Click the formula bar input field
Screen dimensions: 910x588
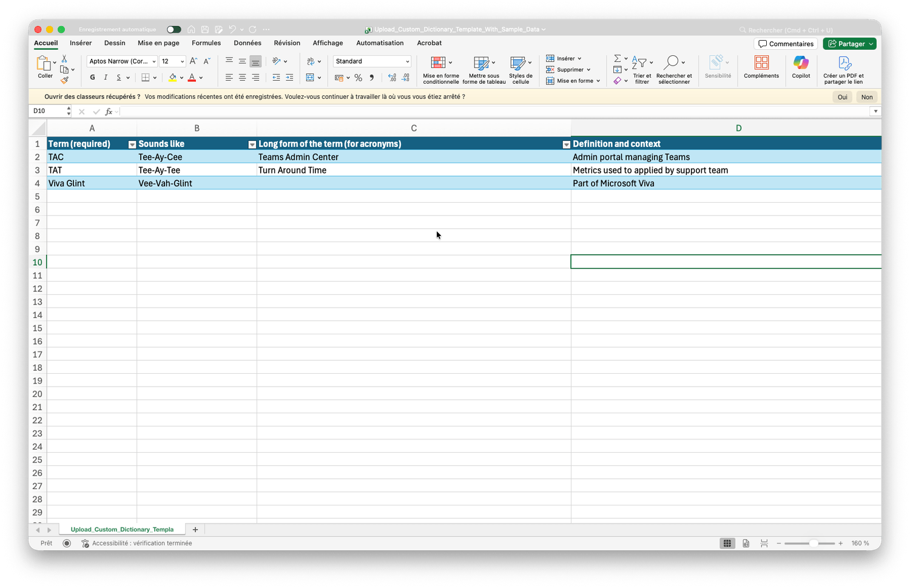485,112
